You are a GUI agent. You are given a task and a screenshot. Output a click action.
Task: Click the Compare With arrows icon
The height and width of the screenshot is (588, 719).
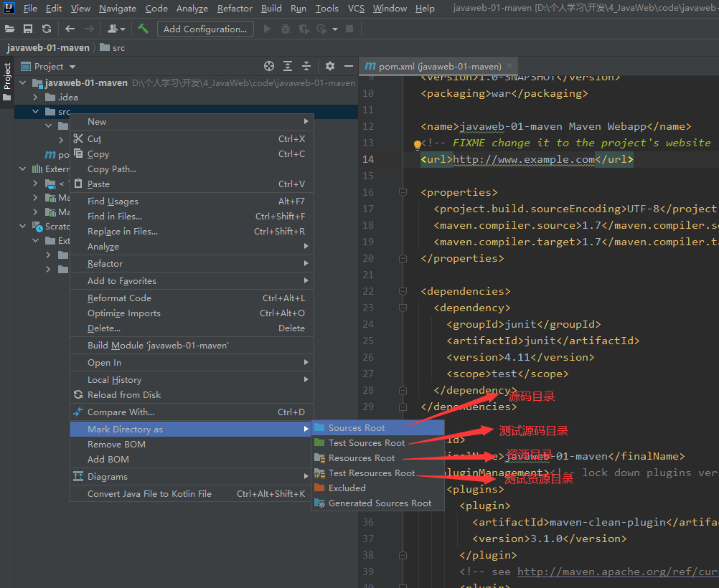(78, 412)
